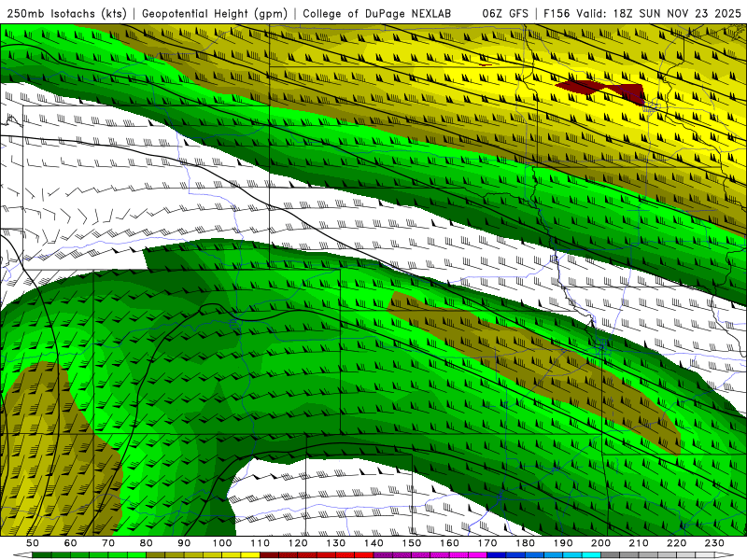Click the 160 label on the color scale

[449, 543]
